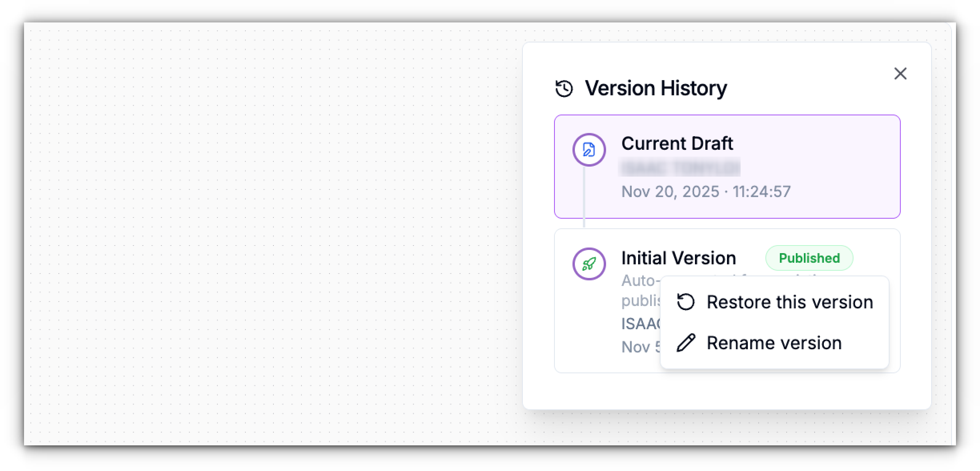980x471 pixels.
Task: Click the Nov 5 date on Initial Version
Action: (x=639, y=347)
